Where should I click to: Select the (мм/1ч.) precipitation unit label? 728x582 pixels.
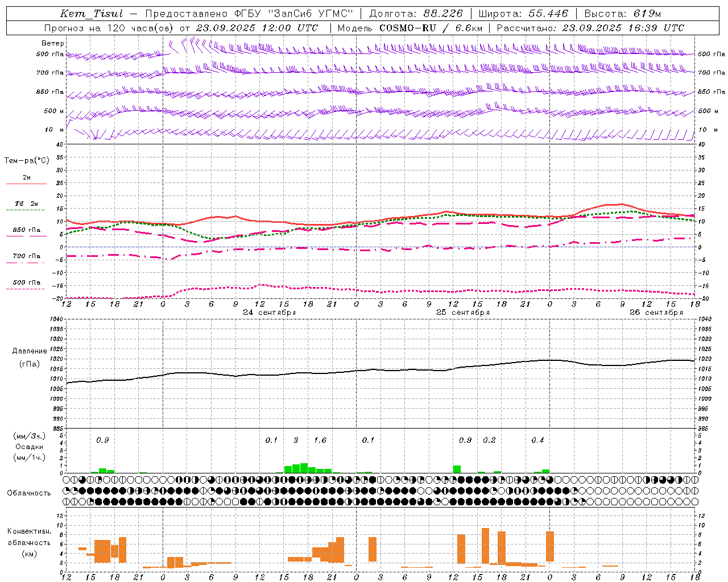[29, 458]
